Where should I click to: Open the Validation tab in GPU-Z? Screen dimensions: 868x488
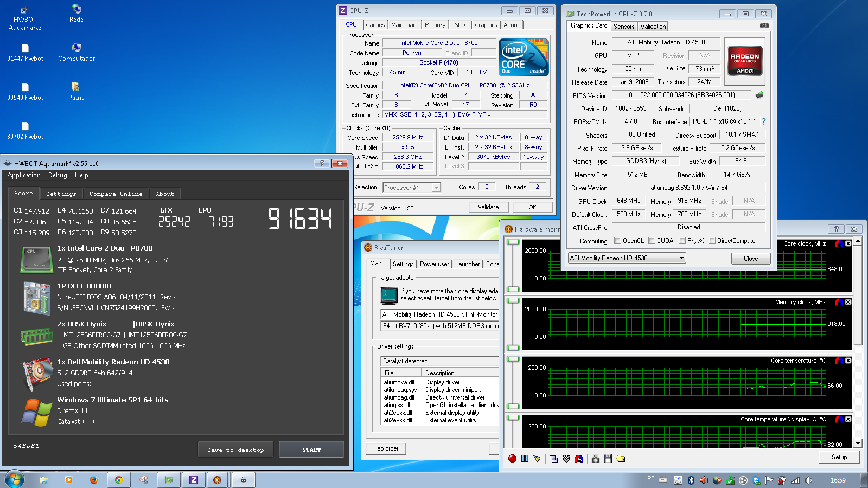coord(653,26)
